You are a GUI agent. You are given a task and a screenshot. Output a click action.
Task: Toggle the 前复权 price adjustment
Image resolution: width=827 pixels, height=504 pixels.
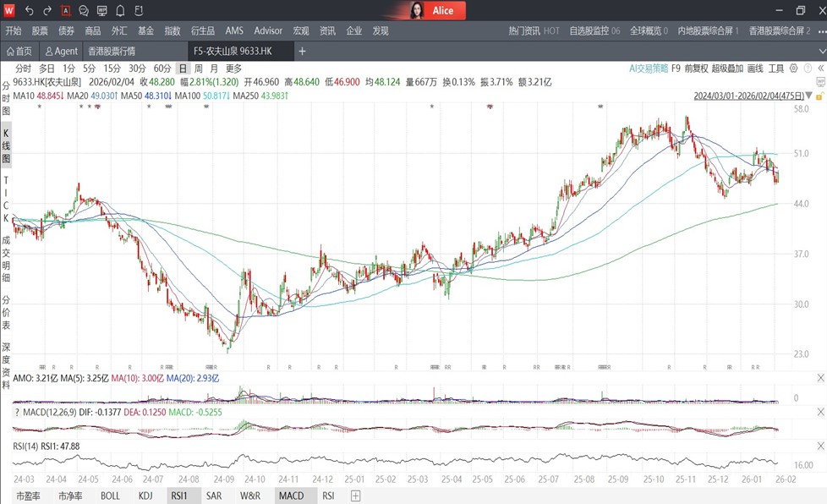[x=696, y=68]
